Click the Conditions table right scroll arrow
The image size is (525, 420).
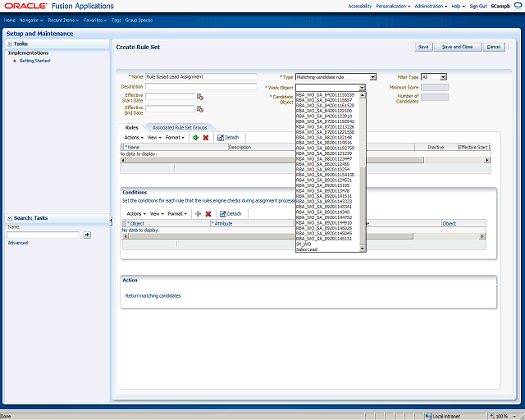(x=482, y=236)
